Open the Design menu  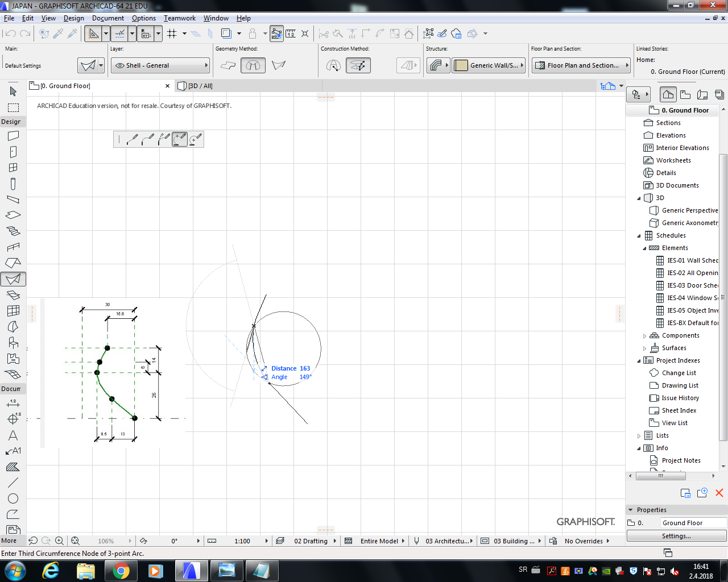73,18
